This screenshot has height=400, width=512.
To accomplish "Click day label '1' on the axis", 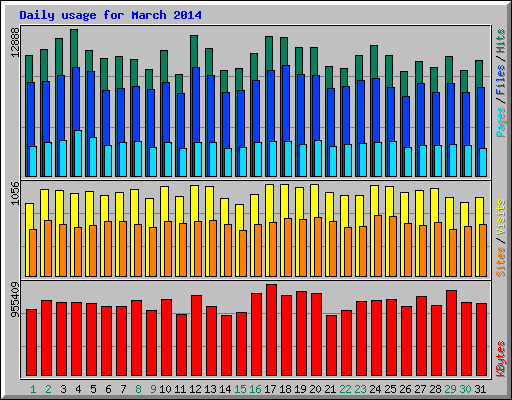I will click(x=33, y=389).
